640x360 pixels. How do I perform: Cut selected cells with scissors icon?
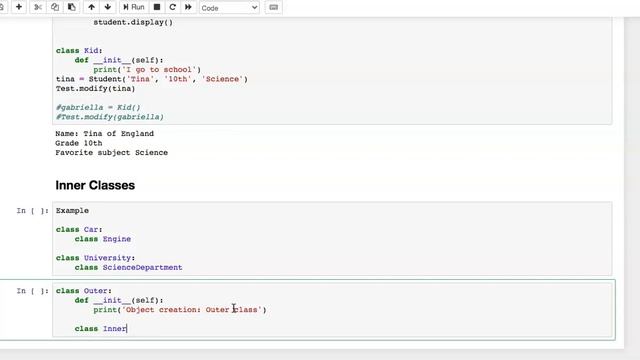[x=38, y=7]
